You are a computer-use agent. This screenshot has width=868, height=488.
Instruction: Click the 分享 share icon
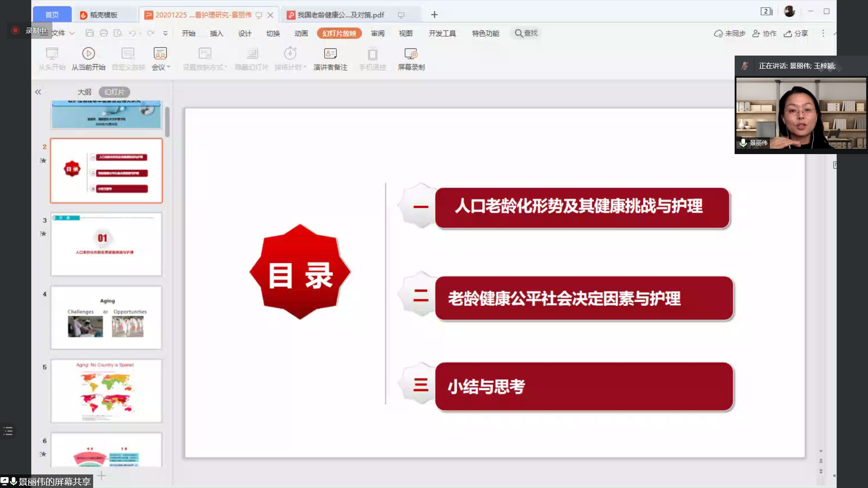click(x=788, y=33)
